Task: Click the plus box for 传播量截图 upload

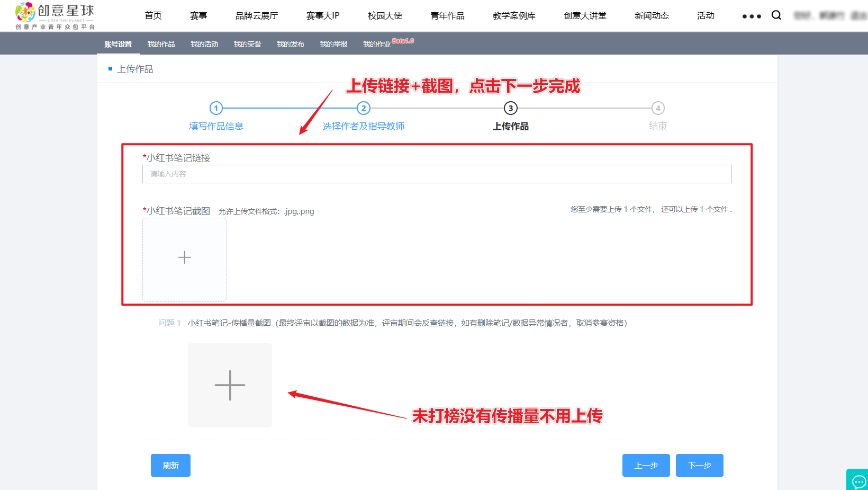Action: click(x=230, y=385)
